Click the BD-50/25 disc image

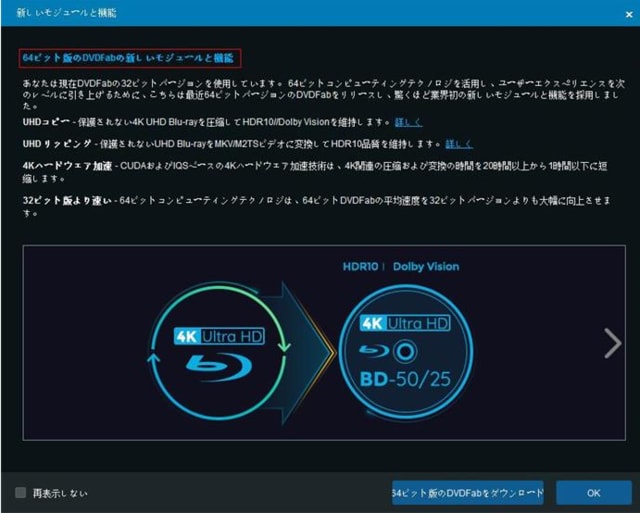coord(405,353)
